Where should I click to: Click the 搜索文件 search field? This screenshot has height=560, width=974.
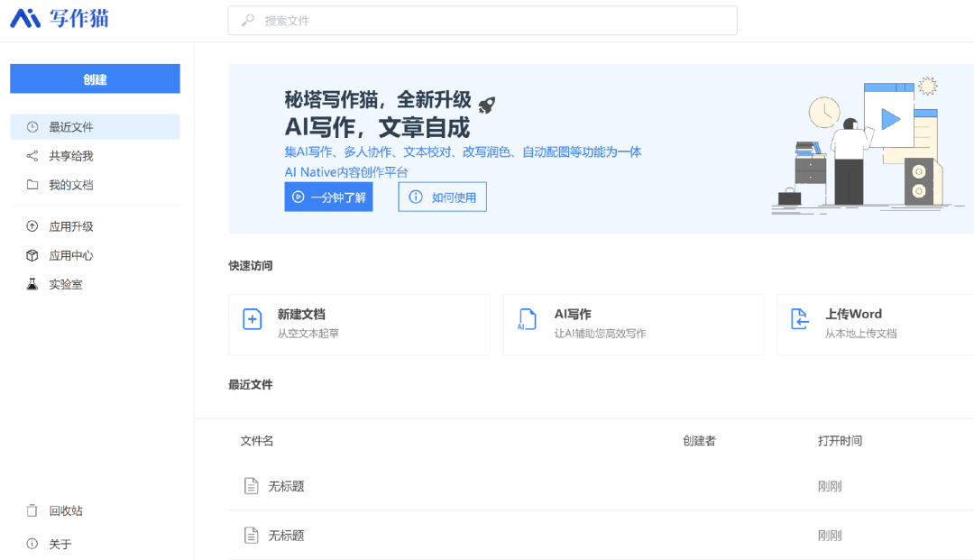[482, 21]
